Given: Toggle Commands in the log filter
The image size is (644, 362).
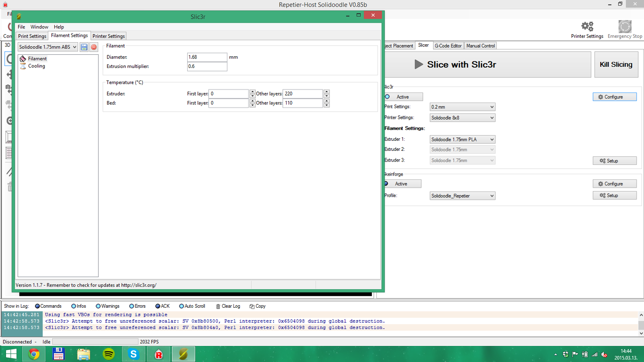Looking at the screenshot, I should tap(48, 306).
